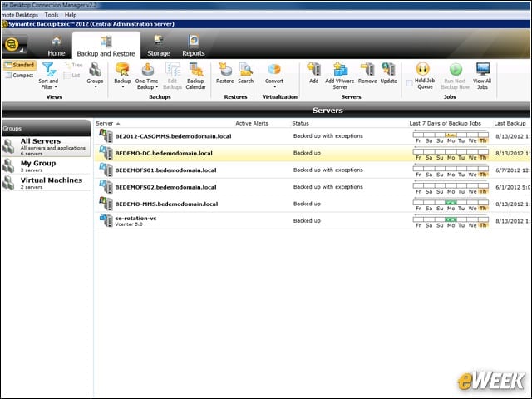Toggle the Hold Job Queue checkbox
This screenshot has width=532, height=399.
pos(410,83)
